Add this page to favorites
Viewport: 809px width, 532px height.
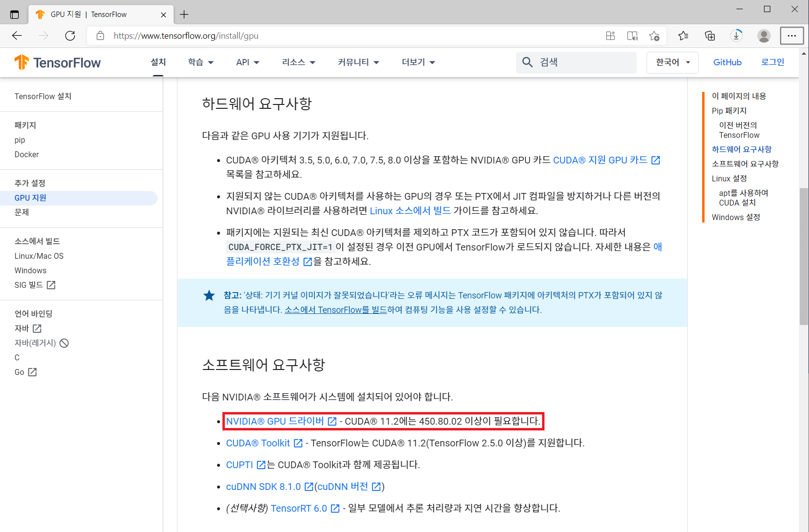click(654, 36)
